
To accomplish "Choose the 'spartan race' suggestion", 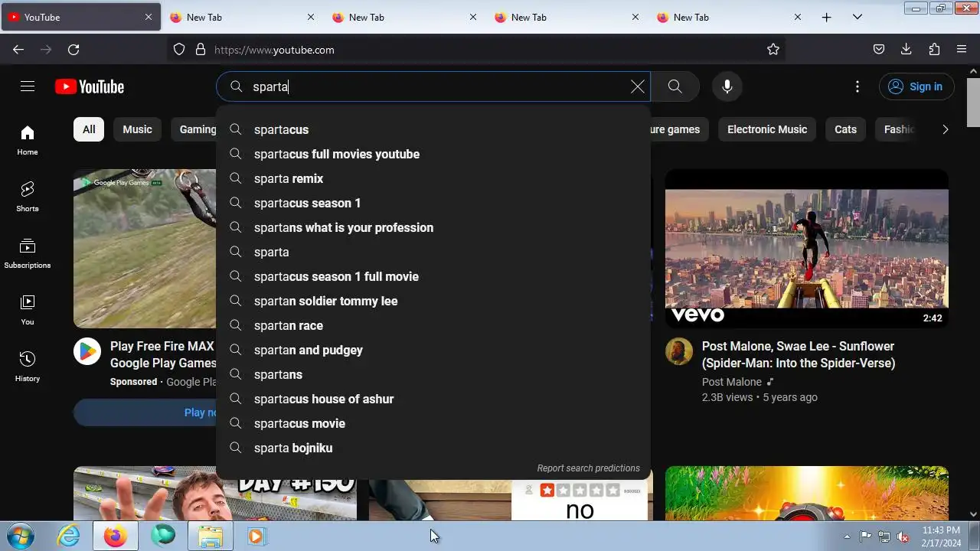I will click(x=433, y=325).
